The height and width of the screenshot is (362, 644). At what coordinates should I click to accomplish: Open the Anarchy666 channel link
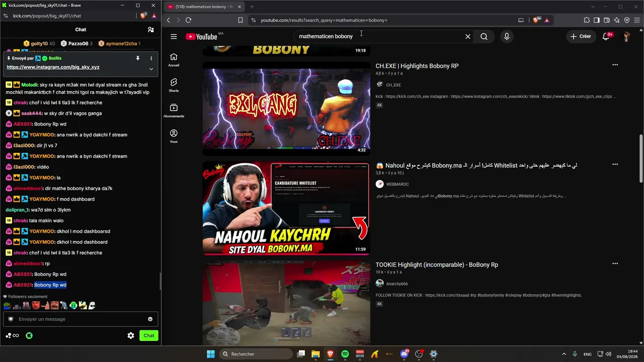coord(397,284)
